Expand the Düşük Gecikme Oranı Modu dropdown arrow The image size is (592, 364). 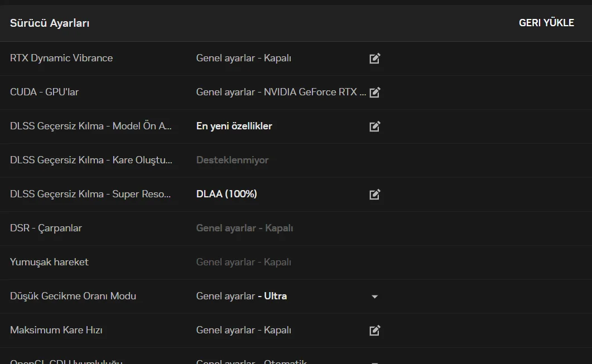[374, 297]
